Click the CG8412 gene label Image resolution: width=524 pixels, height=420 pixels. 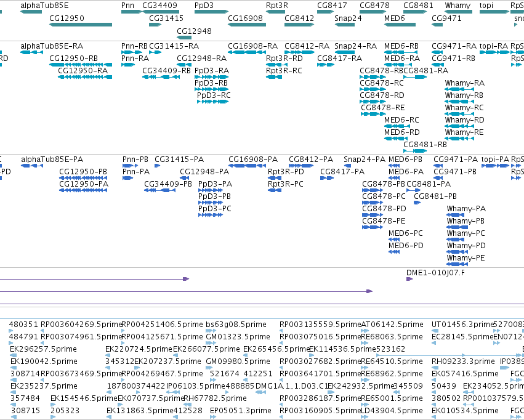(x=299, y=18)
